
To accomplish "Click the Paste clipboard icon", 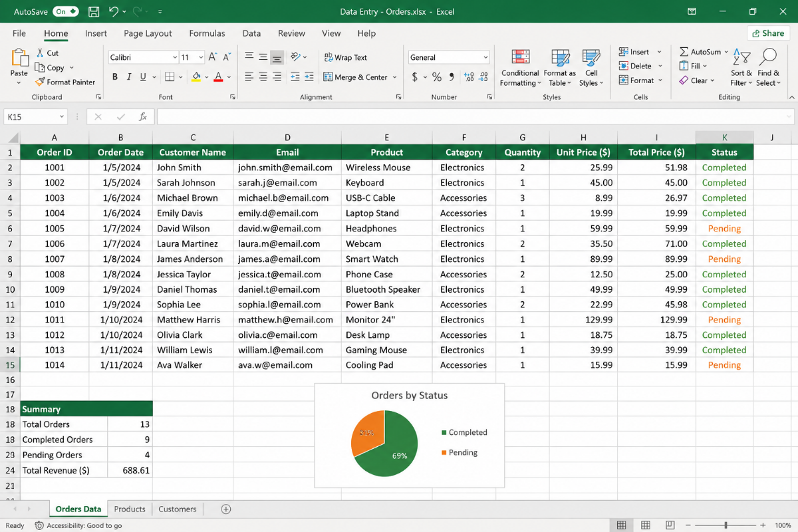I will pos(19,58).
